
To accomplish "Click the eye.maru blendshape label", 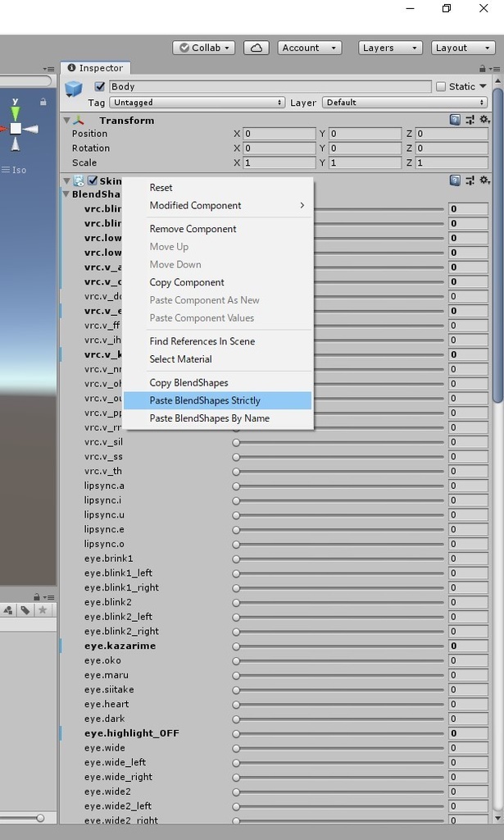I will [106, 675].
